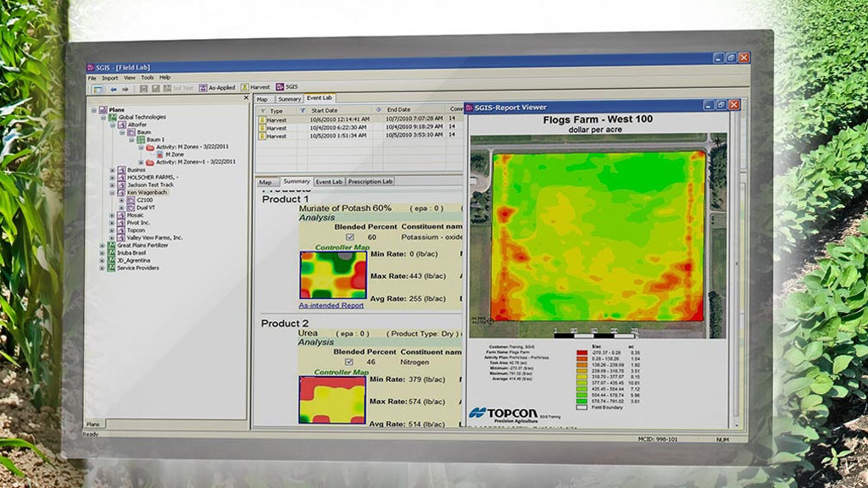Go back with the blue left arrow
This screenshot has width=868, height=488.
[114, 89]
